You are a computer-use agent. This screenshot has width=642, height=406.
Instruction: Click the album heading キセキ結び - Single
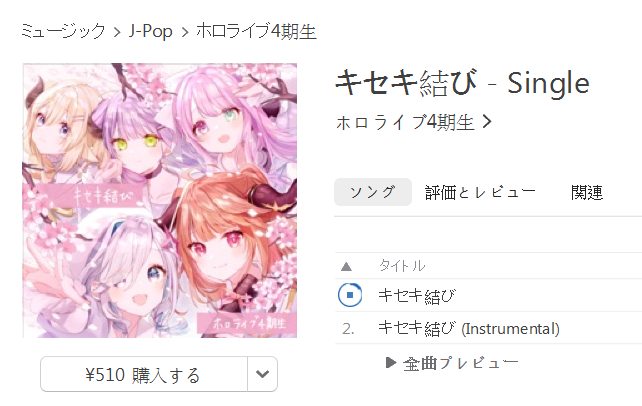pos(463,83)
